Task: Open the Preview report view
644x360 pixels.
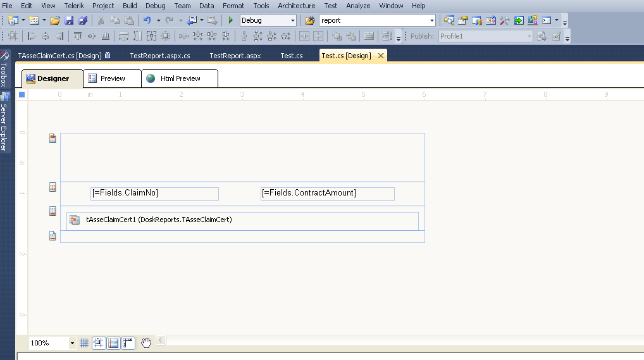Action: tap(112, 78)
